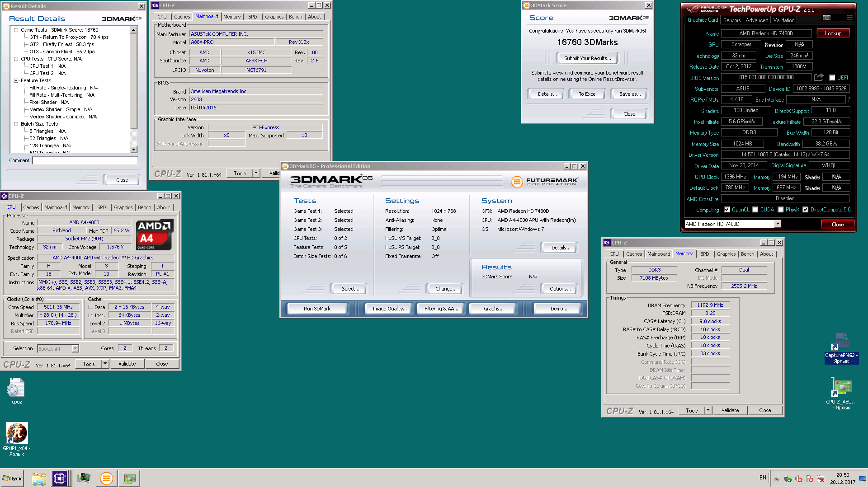Click the EN language indicator
This screenshot has height=488, width=868.
(x=763, y=478)
